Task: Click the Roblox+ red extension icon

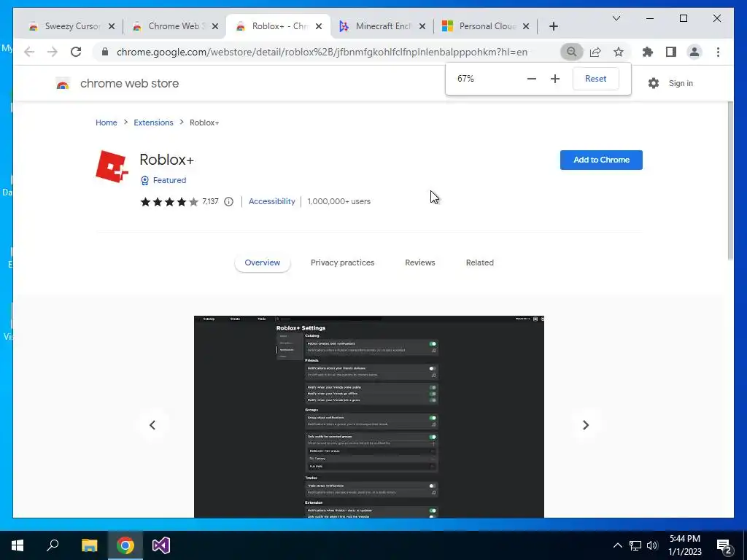Action: (x=112, y=167)
